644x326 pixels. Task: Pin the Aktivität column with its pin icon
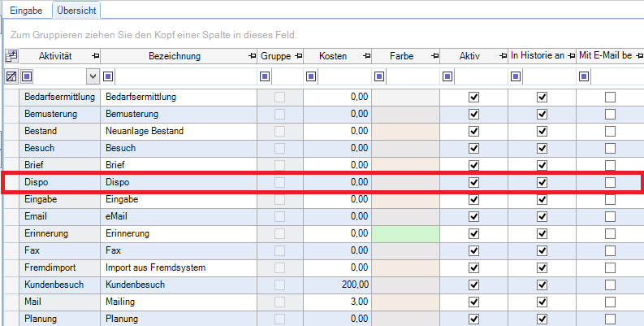[95, 56]
